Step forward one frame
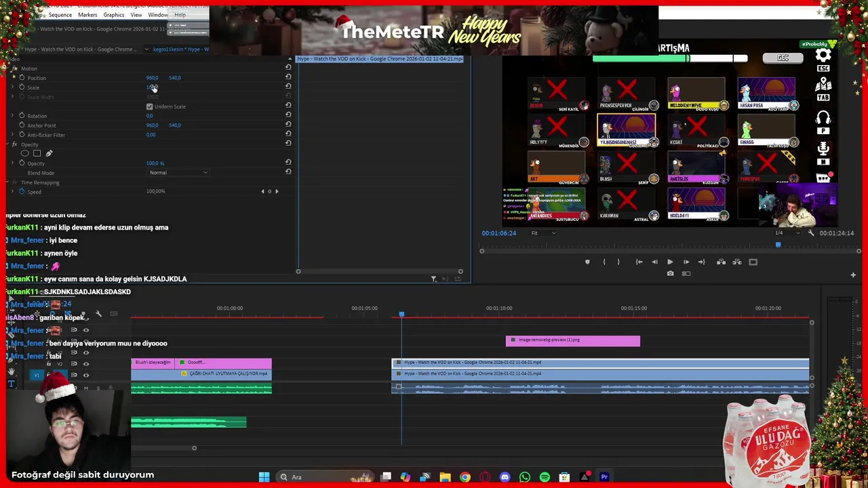The height and width of the screenshot is (488, 868). 686,262
